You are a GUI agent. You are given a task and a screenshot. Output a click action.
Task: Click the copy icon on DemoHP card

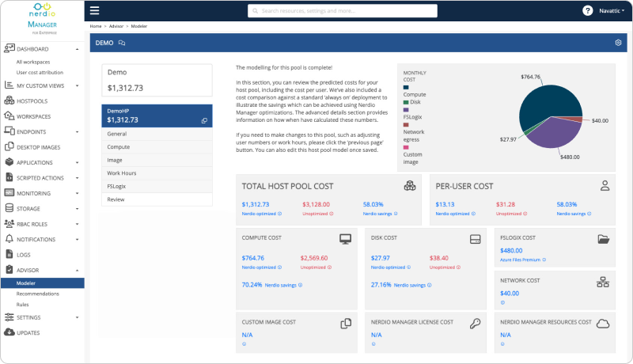coord(204,120)
